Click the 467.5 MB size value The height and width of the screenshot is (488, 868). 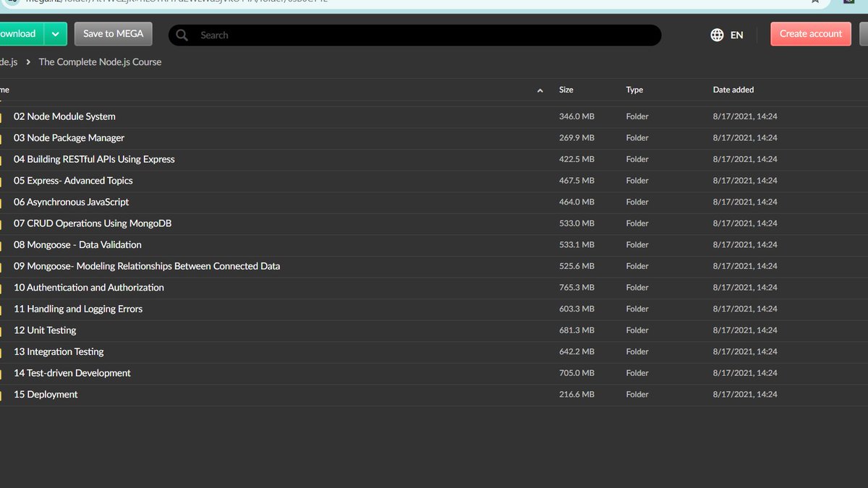click(576, 181)
